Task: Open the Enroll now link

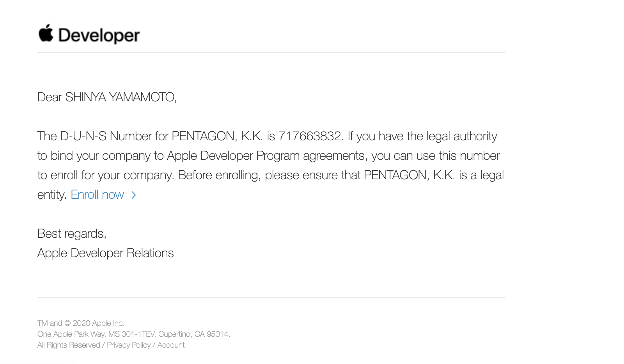Action: 97,194
